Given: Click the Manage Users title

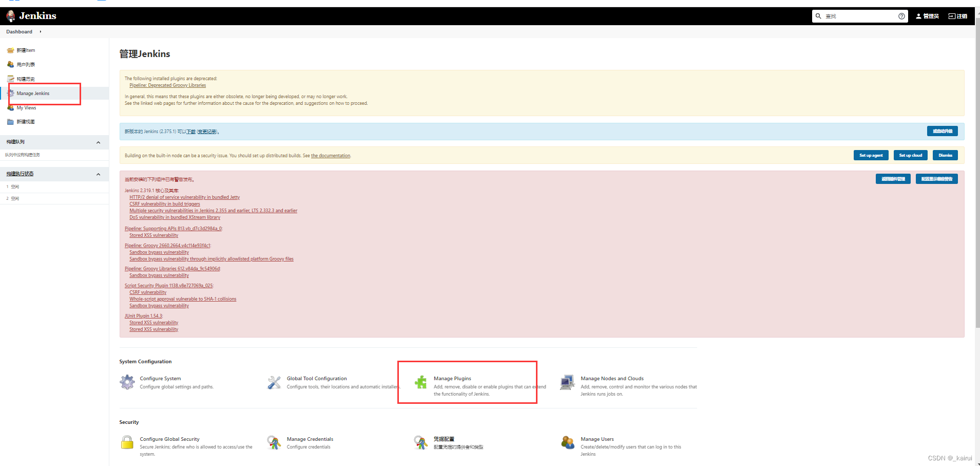Looking at the screenshot, I should pos(597,439).
